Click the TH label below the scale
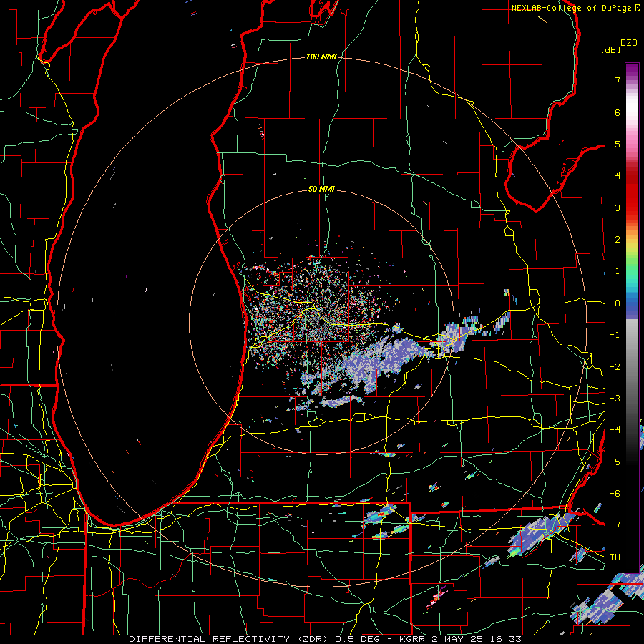This screenshot has width=644, height=644. tap(615, 557)
